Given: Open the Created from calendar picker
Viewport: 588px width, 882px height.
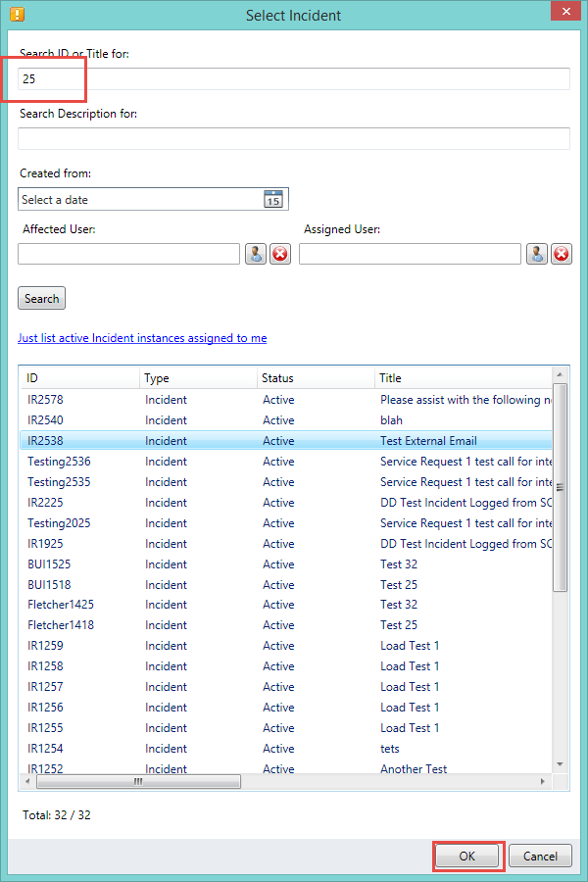Looking at the screenshot, I should click(x=272, y=199).
